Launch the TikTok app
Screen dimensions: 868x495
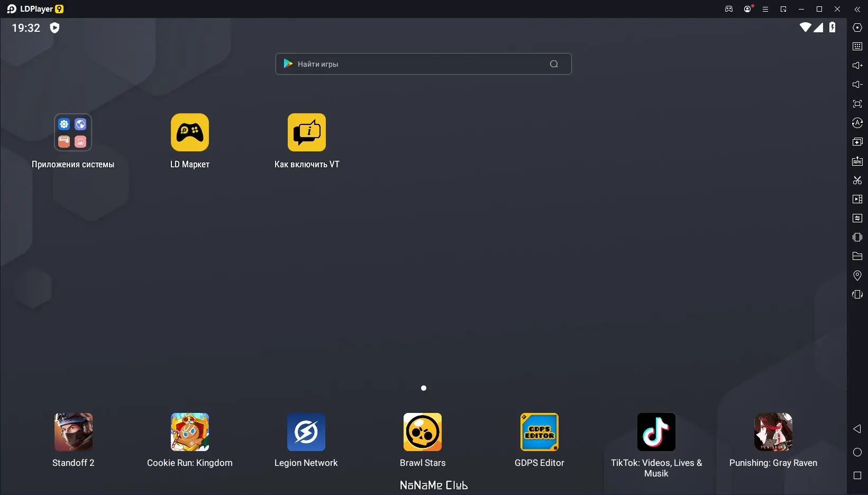656,432
